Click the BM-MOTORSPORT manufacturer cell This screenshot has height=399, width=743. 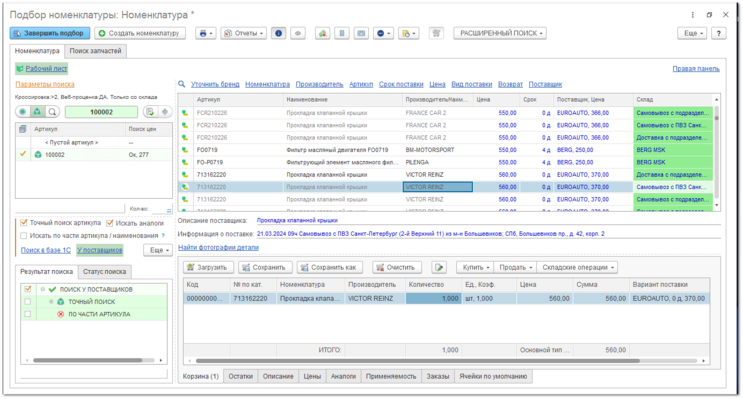437,150
